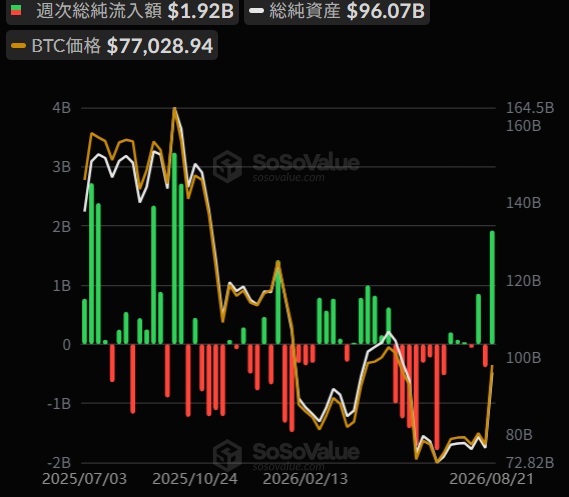Click the 4B left axis label
569x497 pixels.
[x=61, y=108]
